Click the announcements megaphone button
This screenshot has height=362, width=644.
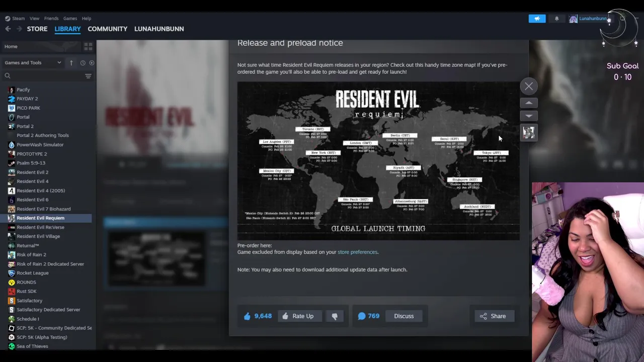point(537,19)
